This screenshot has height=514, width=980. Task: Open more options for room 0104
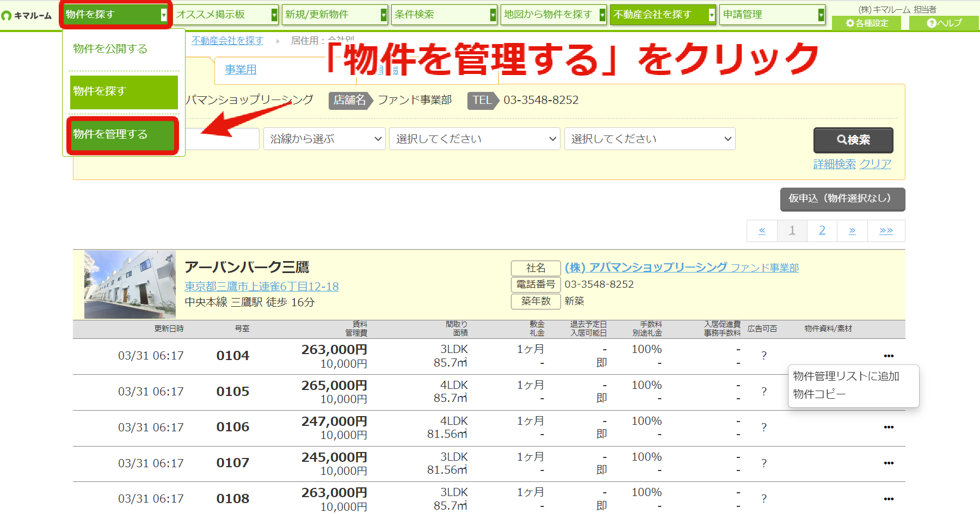click(889, 356)
